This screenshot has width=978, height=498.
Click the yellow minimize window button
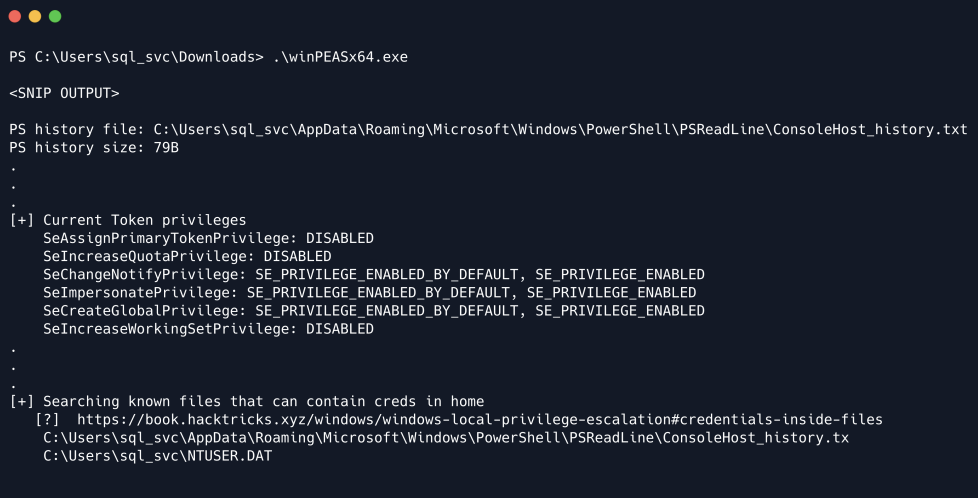[34, 17]
